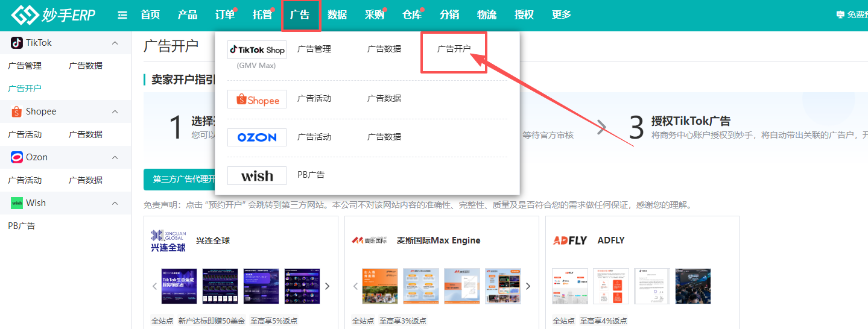Image resolution: width=868 pixels, height=329 pixels.
Task: Click the 妙手ERP logo
Action: 53,15
